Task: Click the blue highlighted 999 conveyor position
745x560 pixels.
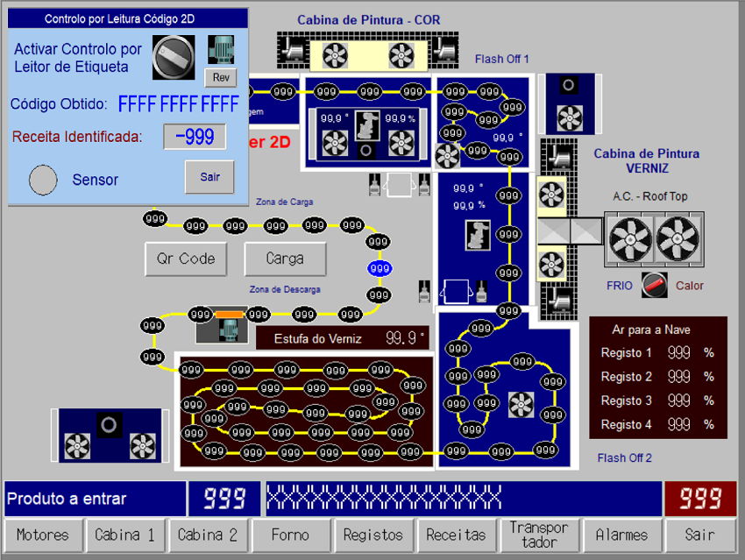Action: (x=379, y=268)
